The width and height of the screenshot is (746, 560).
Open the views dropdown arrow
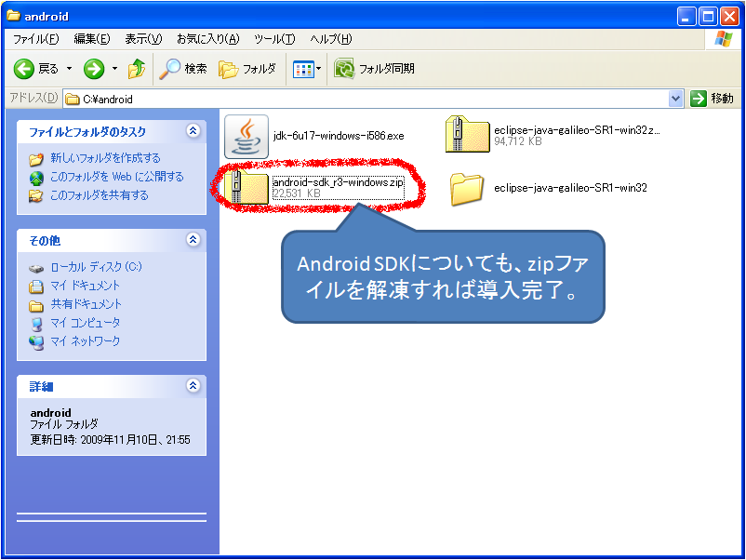[x=319, y=69]
